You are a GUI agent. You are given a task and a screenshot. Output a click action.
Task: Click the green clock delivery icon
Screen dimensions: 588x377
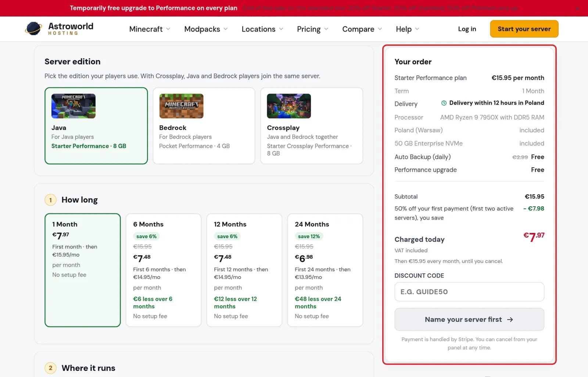coord(444,103)
